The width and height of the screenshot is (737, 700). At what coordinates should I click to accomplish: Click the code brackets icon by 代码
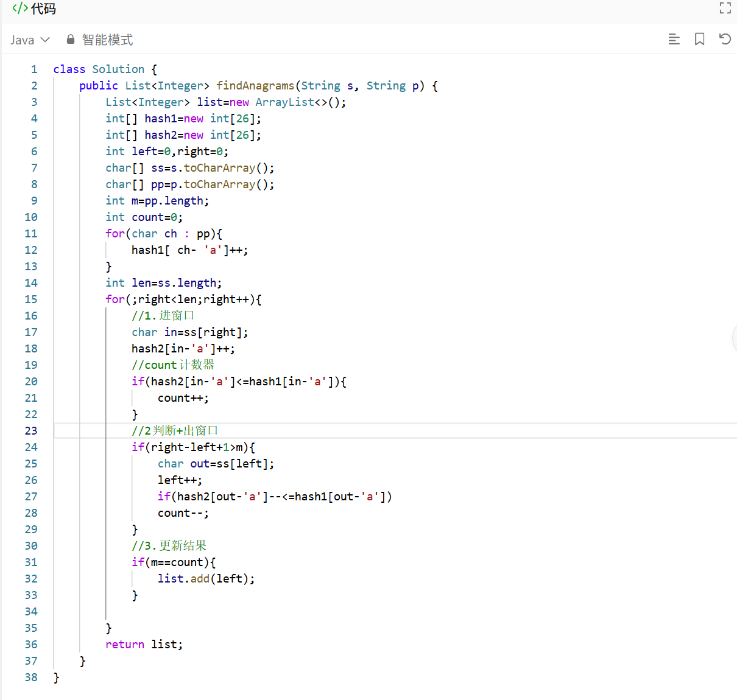click(x=20, y=9)
